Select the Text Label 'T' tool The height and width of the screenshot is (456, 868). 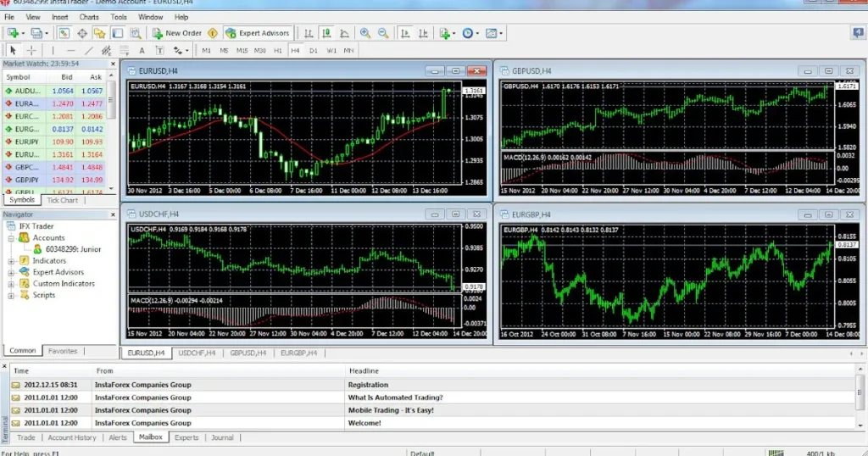[159, 50]
